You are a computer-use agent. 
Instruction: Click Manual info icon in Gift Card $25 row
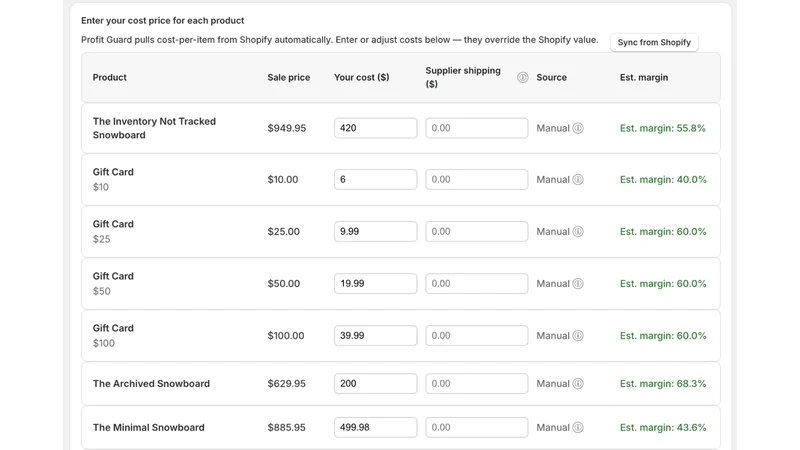pos(578,232)
